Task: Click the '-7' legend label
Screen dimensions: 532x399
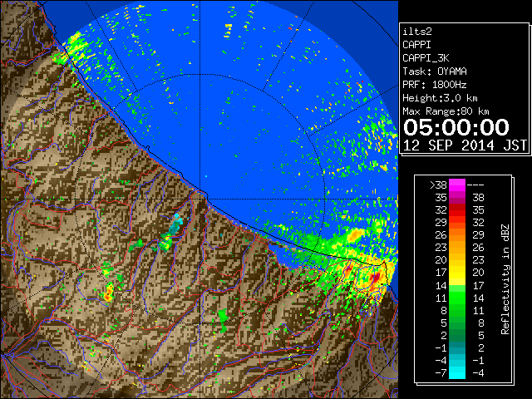Action: 441,373
